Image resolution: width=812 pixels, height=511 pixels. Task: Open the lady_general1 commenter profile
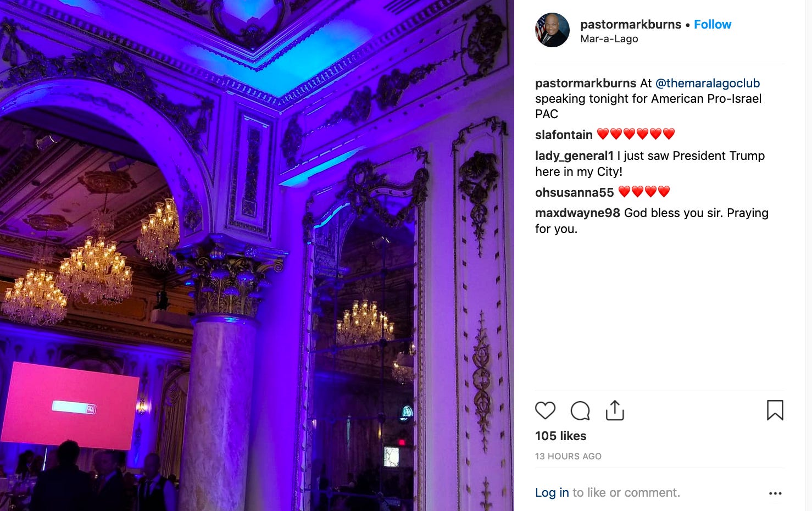tap(574, 156)
